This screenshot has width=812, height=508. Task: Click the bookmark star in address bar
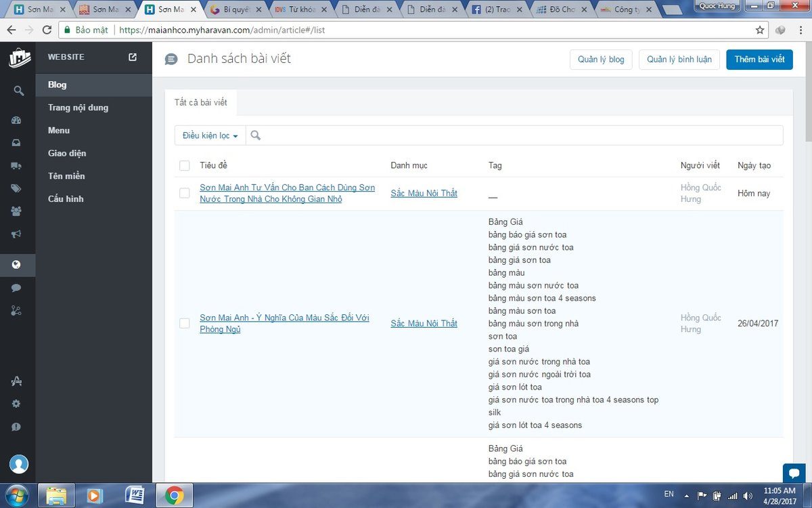pyautogui.click(x=760, y=30)
